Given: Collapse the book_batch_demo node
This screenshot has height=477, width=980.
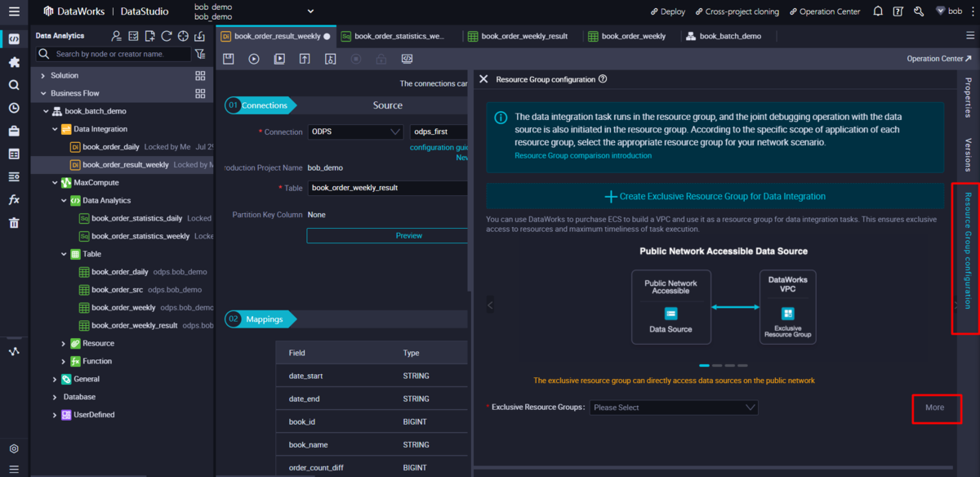Looking at the screenshot, I should [x=47, y=111].
